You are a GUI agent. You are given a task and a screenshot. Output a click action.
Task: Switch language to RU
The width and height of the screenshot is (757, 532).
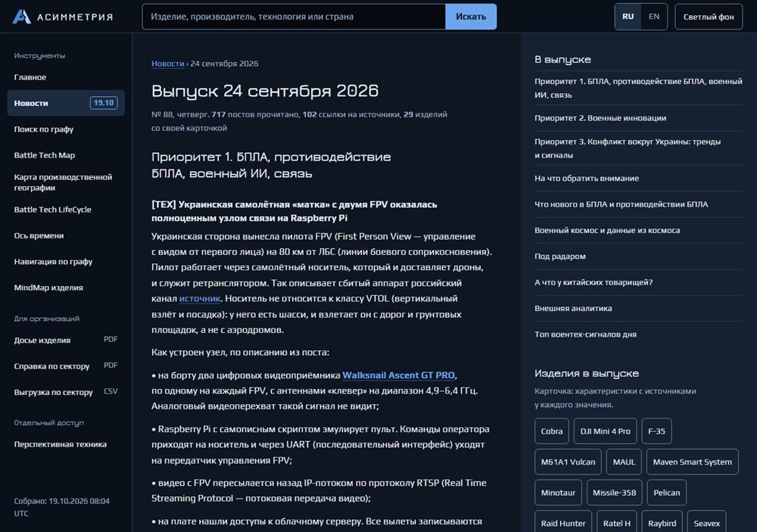click(628, 17)
